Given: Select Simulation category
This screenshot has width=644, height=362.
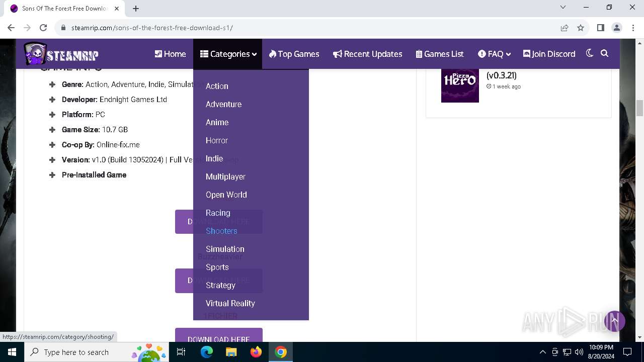Looking at the screenshot, I should coord(225,249).
